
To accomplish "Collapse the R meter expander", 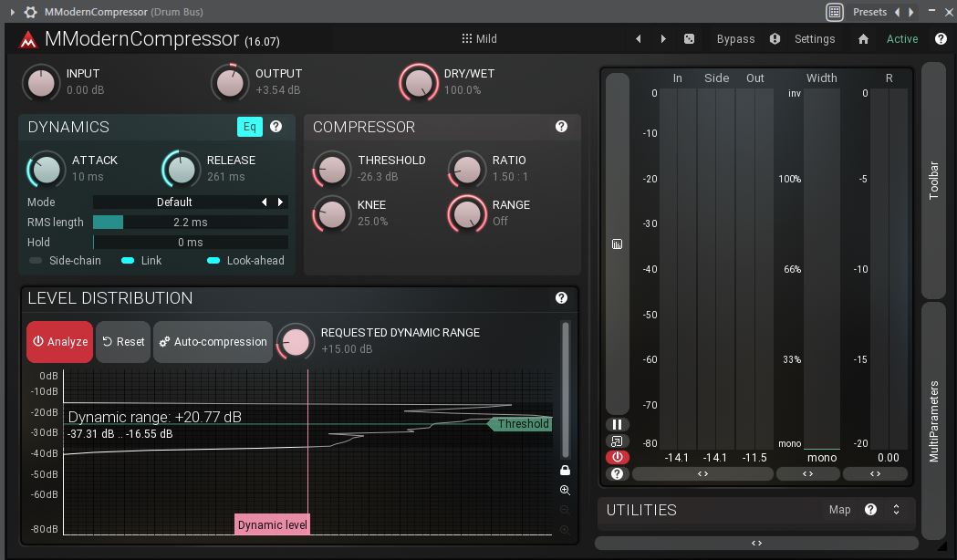I will point(875,474).
